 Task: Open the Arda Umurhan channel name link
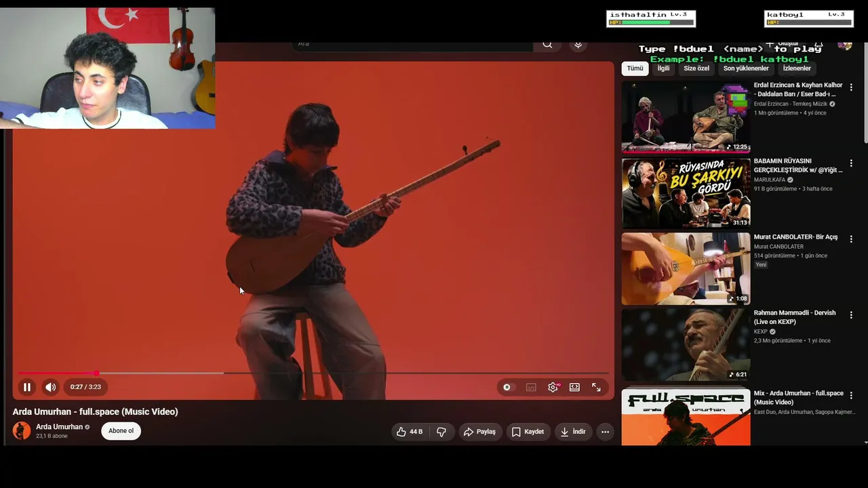tap(59, 427)
